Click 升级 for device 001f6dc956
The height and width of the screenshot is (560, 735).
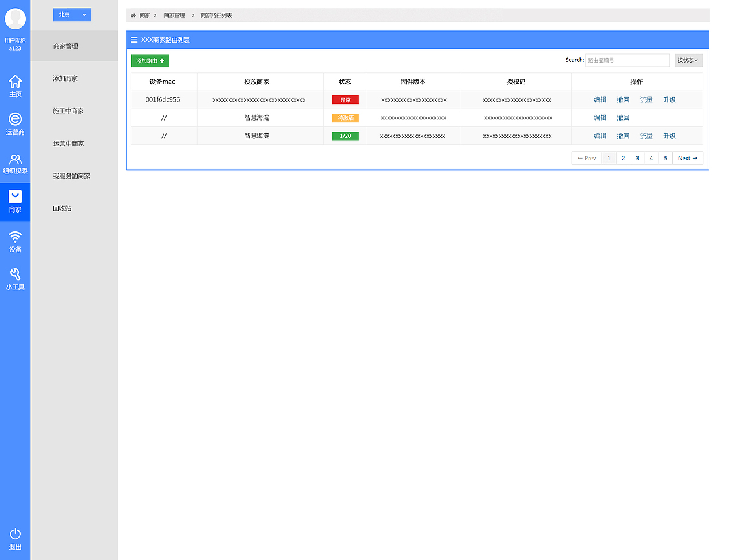pos(670,100)
